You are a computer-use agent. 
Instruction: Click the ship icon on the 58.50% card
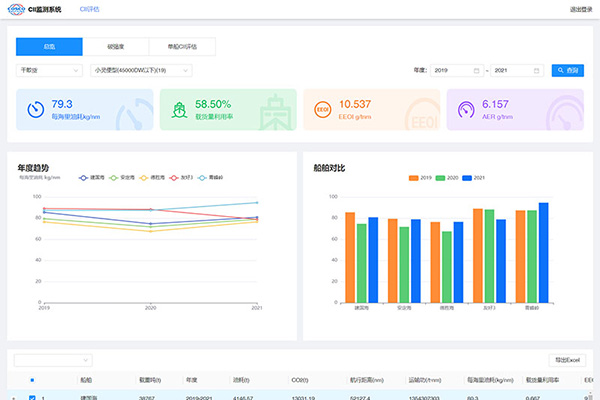pyautogui.click(x=179, y=110)
